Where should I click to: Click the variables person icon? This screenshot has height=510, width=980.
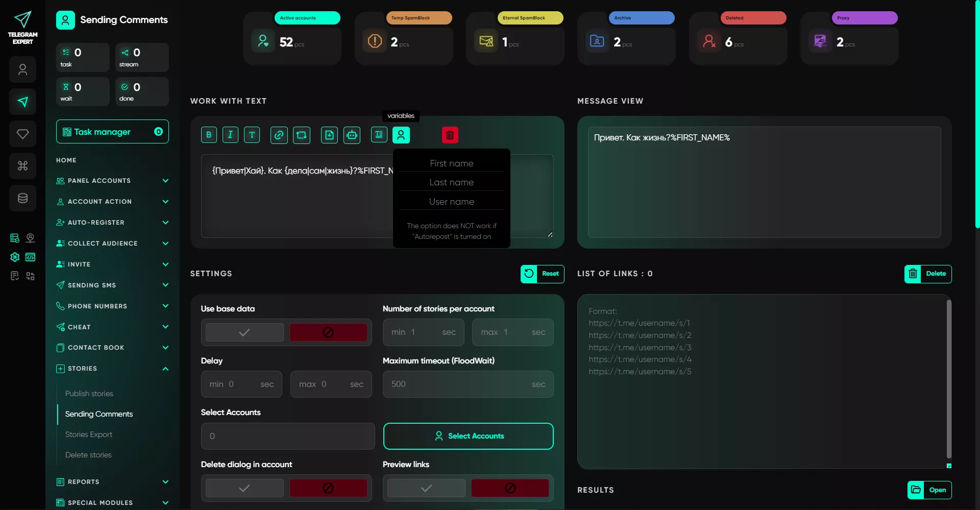(401, 135)
